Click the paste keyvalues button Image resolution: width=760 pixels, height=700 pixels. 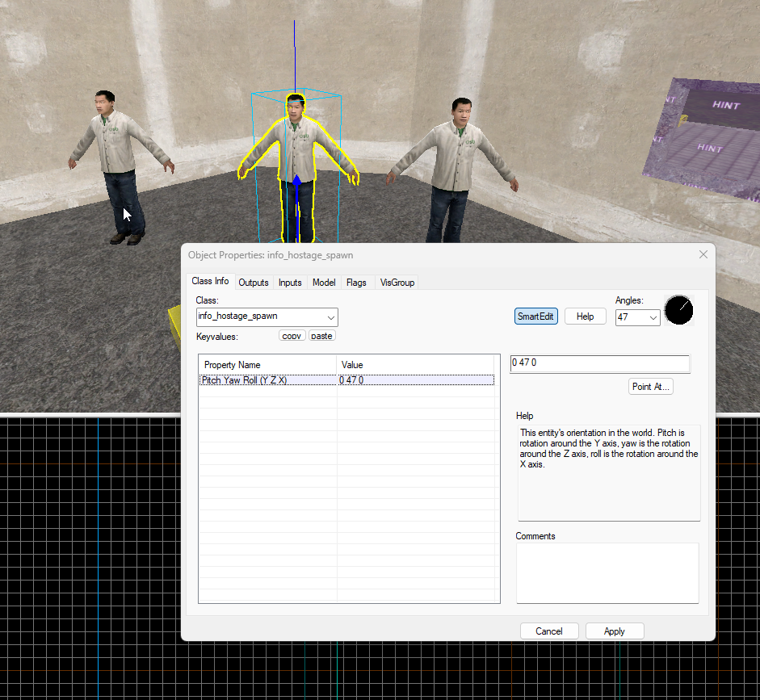pos(321,335)
